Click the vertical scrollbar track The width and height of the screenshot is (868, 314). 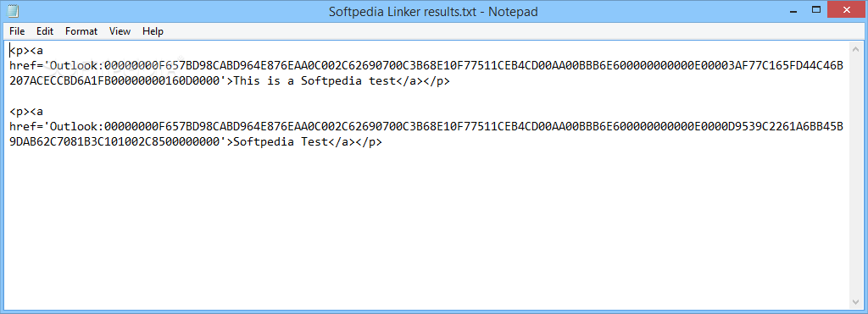(856, 174)
